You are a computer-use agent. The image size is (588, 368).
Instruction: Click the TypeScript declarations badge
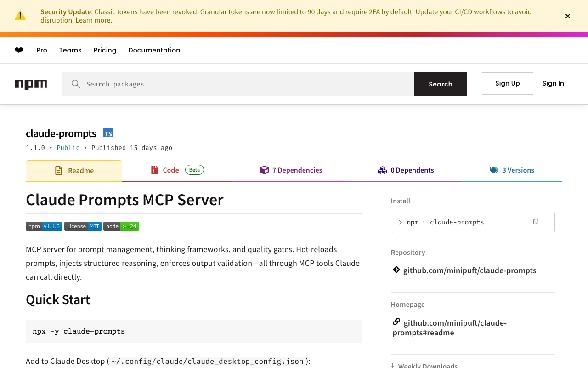(108, 133)
